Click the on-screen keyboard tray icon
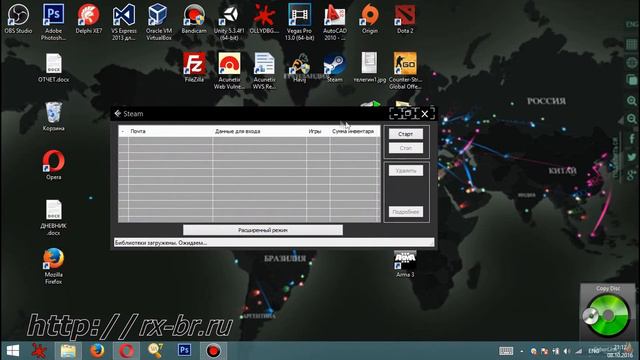 tap(506, 351)
